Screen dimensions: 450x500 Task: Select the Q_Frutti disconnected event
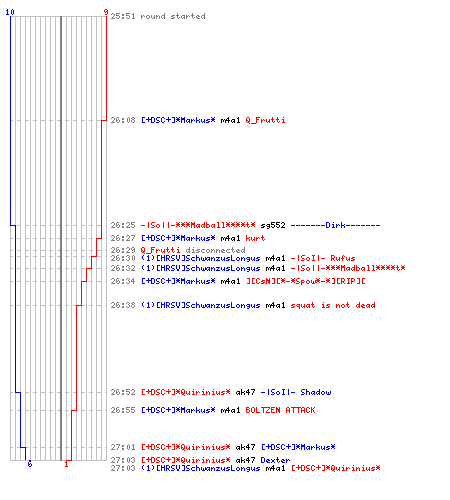click(193, 250)
